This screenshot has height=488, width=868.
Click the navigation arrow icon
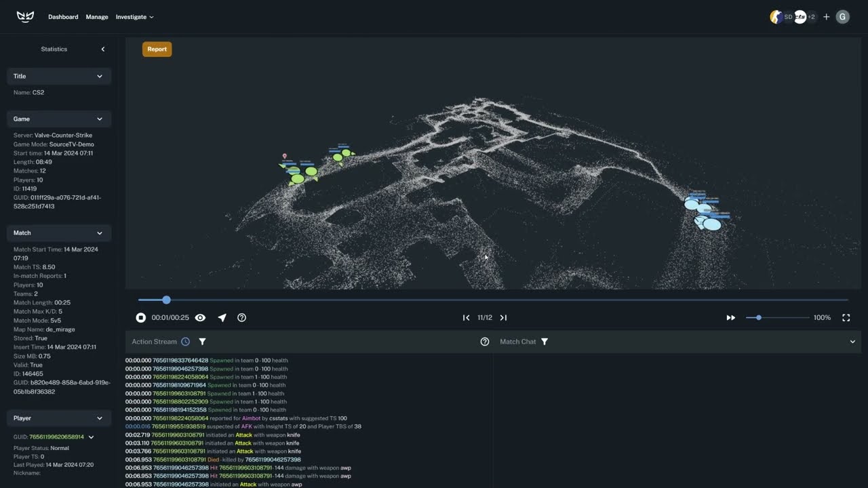pyautogui.click(x=222, y=317)
